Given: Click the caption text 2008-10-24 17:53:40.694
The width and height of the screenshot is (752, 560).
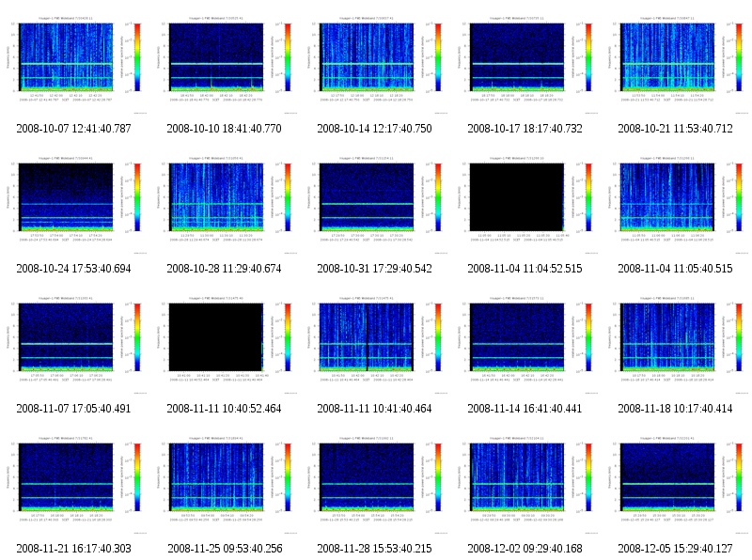Looking at the screenshot, I should coord(74,269).
